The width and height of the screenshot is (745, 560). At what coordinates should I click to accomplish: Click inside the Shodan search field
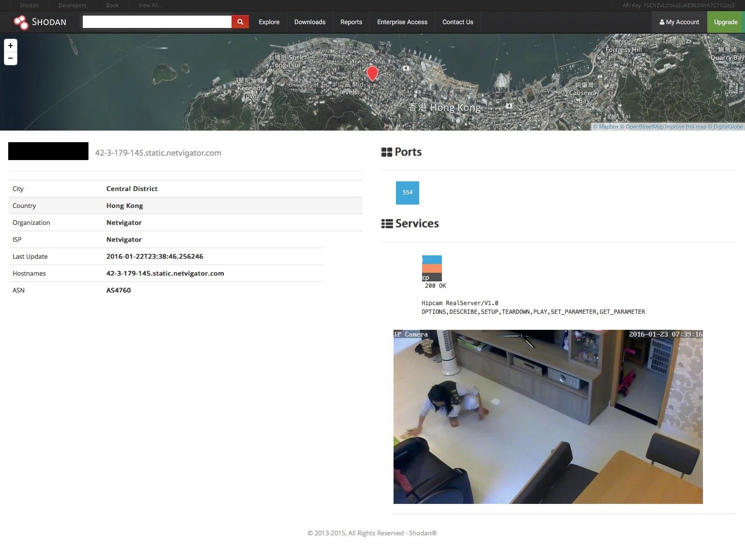click(157, 22)
